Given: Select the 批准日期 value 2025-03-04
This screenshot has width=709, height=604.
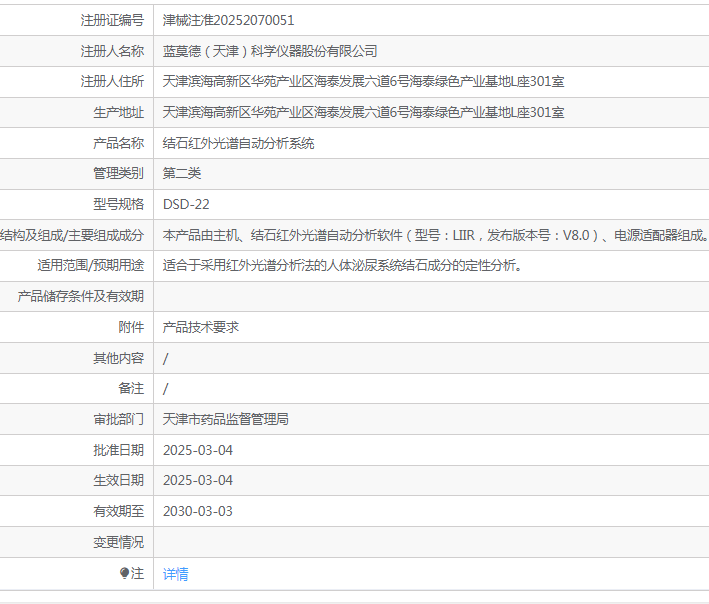Looking at the screenshot, I should pyautogui.click(x=198, y=450).
